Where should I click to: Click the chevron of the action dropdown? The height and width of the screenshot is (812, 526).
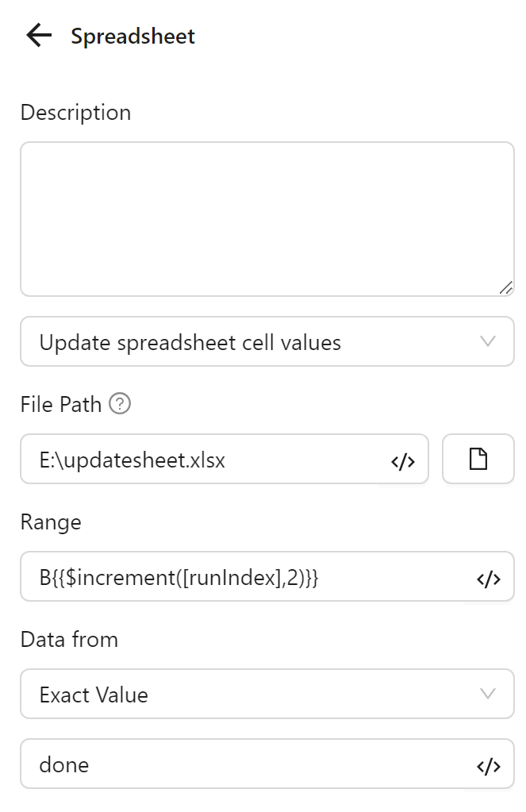click(488, 342)
